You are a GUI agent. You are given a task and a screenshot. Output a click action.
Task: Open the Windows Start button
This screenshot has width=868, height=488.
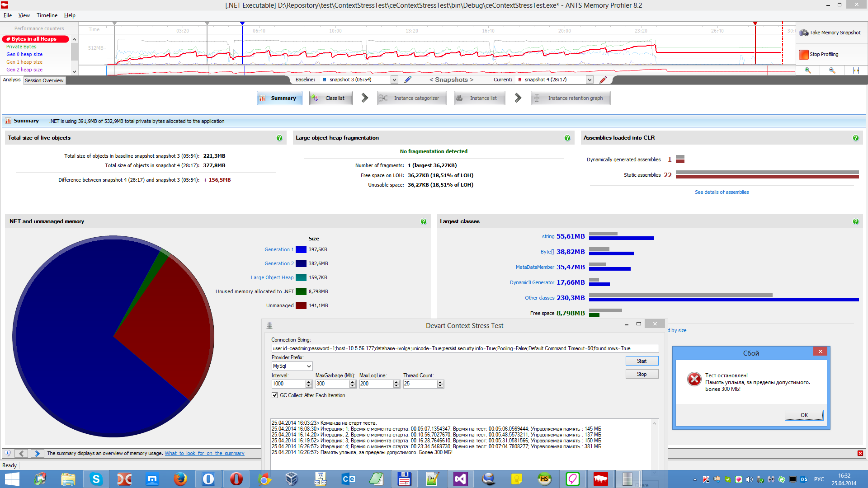click(12, 479)
